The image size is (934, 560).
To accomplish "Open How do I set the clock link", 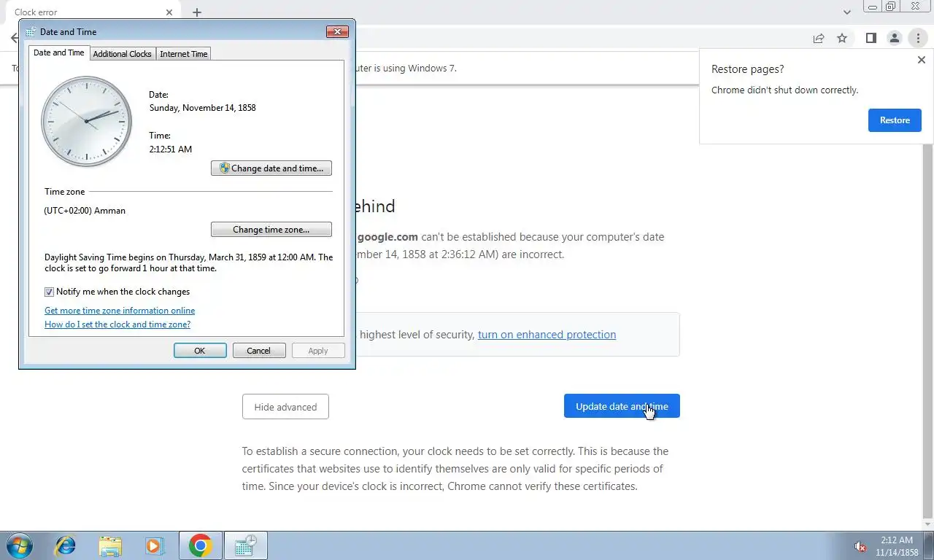I will coord(117,324).
